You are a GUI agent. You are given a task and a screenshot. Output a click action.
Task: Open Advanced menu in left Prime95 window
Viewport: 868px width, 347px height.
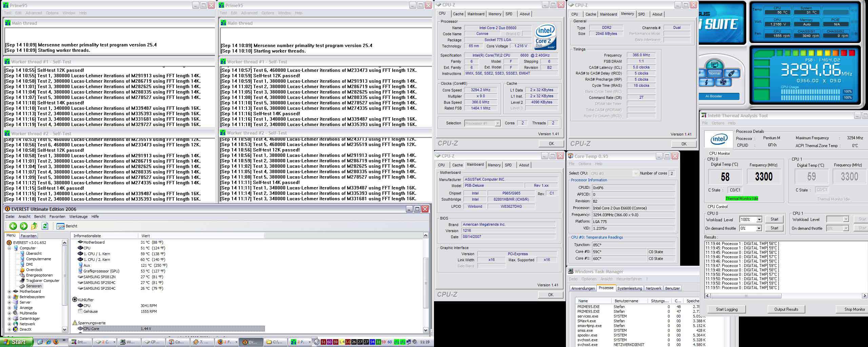[34, 13]
